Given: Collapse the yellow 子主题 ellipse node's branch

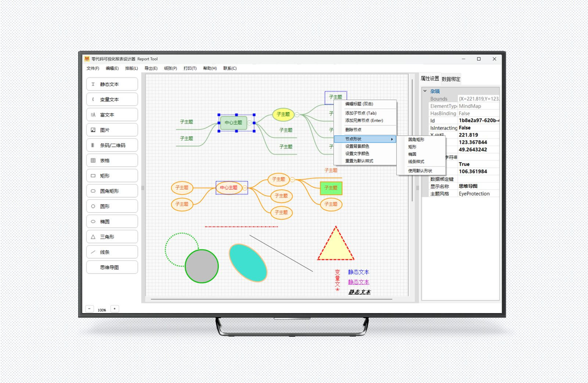Looking at the screenshot, I should (x=297, y=114).
